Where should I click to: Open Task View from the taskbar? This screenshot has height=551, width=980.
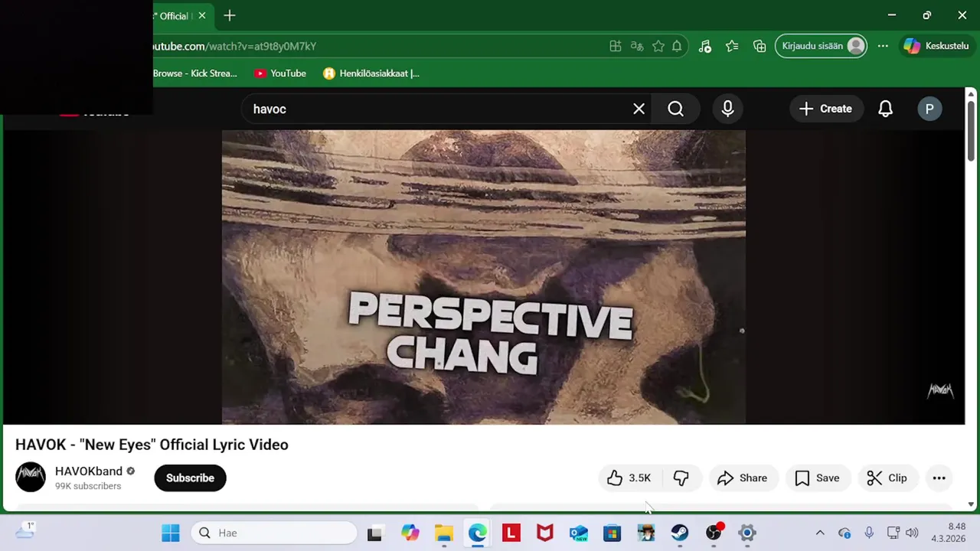tap(374, 533)
